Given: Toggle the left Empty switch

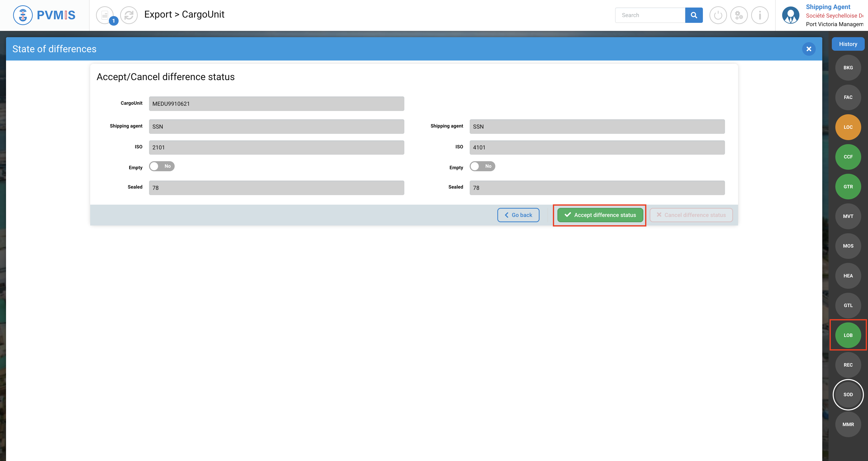Looking at the screenshot, I should [162, 166].
